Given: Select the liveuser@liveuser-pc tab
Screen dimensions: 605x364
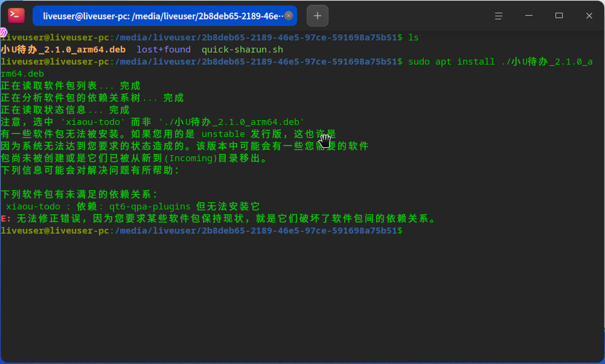Looking at the screenshot, I should click(x=165, y=16).
